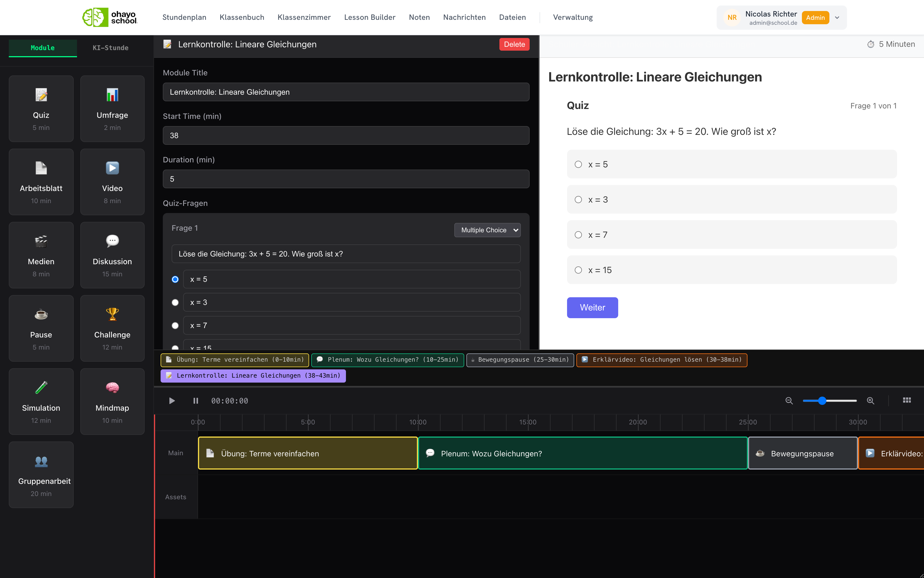The height and width of the screenshot is (578, 924).
Task: Open the Klassenbuch menu
Action: 242,17
